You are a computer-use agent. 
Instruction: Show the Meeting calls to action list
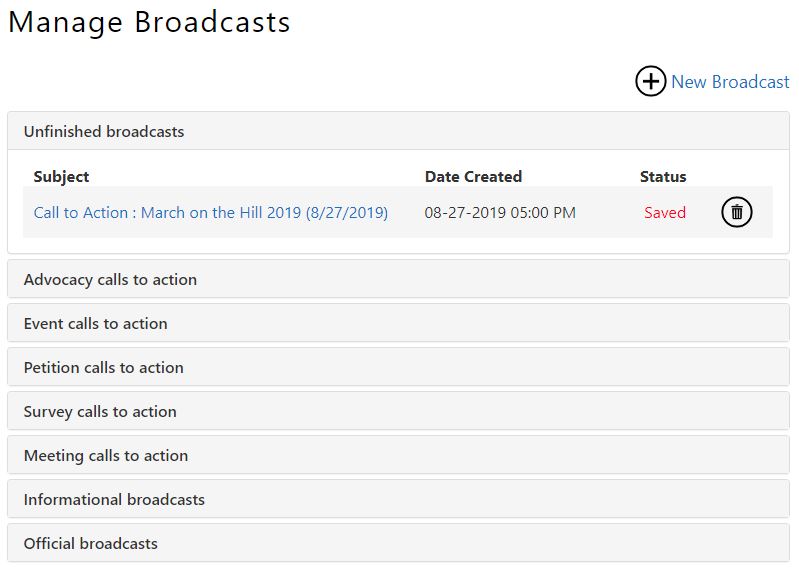[106, 456]
